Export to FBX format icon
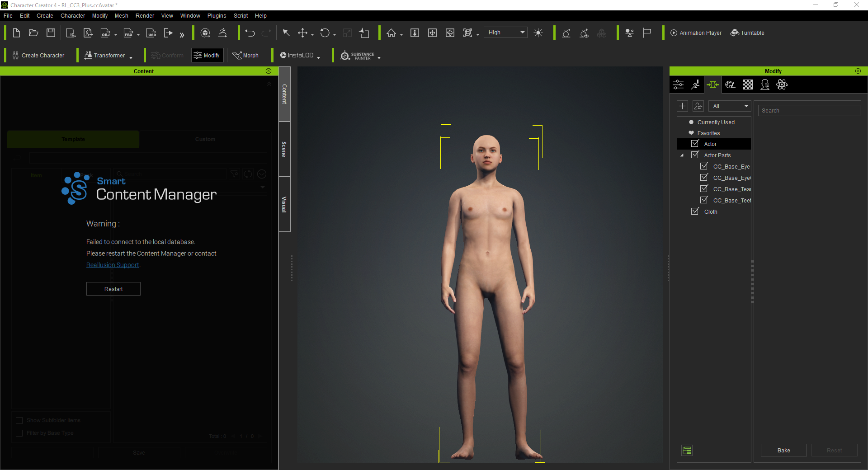 [x=128, y=33]
